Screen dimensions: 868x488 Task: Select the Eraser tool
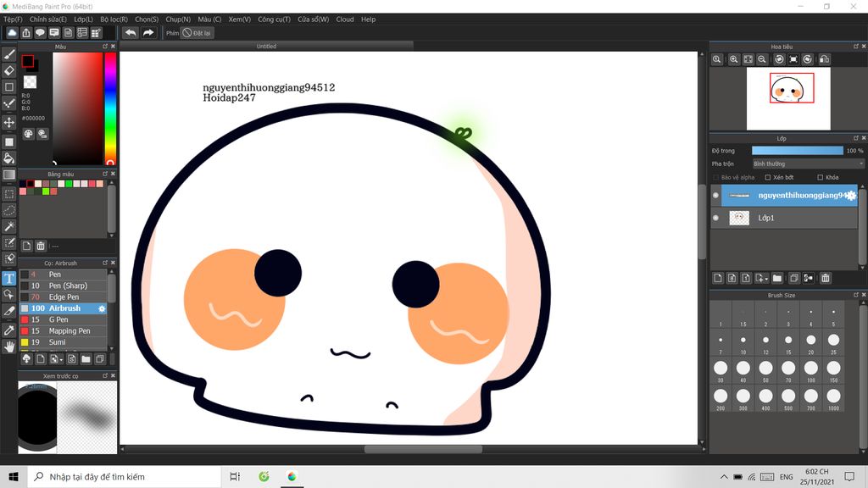[8, 71]
